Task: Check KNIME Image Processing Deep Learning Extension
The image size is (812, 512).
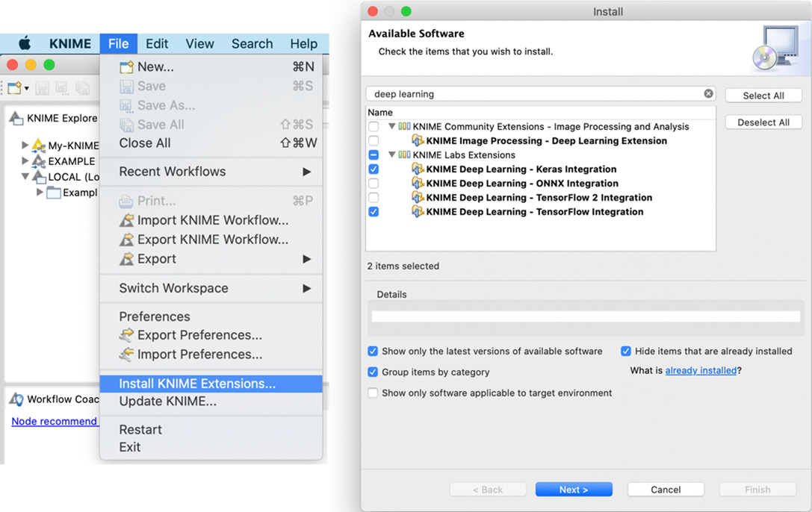Action: click(374, 140)
